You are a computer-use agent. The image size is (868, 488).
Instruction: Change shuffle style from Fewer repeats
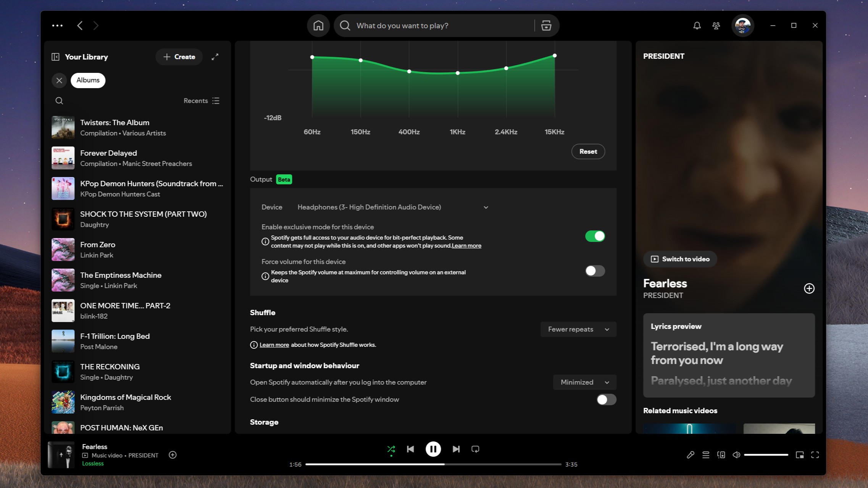pyautogui.click(x=578, y=329)
